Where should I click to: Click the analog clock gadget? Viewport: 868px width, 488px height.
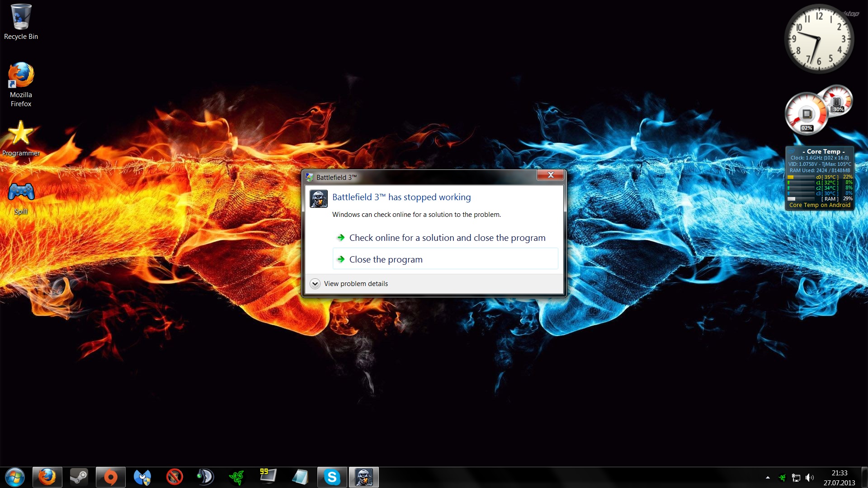[819, 38]
